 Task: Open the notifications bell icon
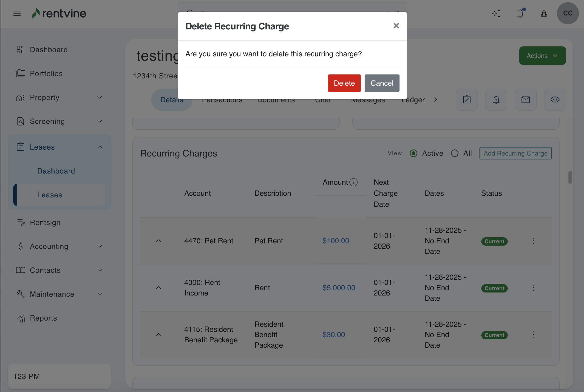[x=520, y=13]
